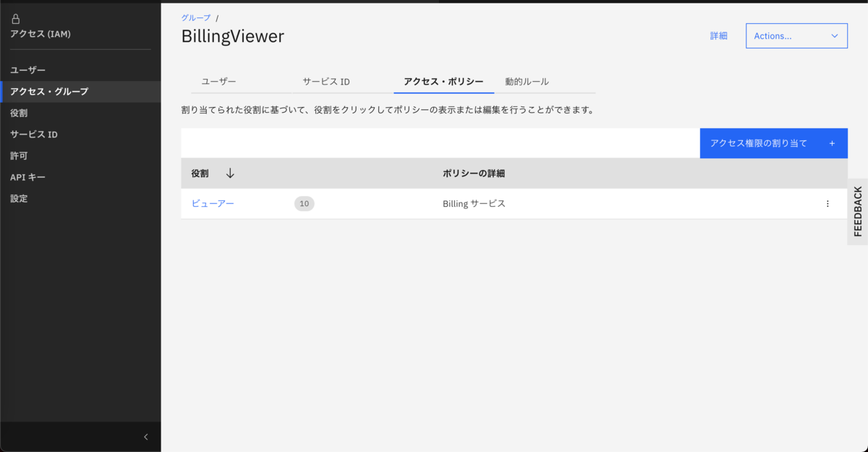Expand the Actions dropdown to list group actions
The width and height of the screenshot is (868, 452).
(x=796, y=35)
